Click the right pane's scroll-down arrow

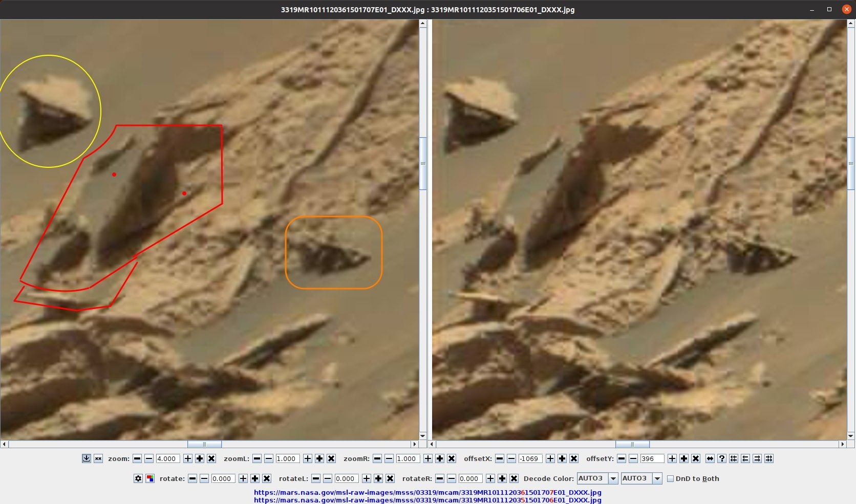pos(851,436)
